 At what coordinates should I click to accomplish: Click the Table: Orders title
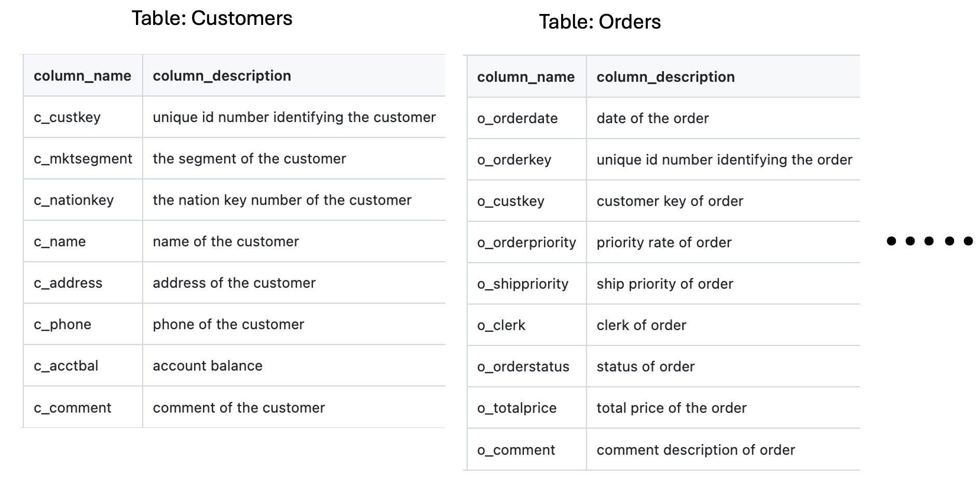600,22
